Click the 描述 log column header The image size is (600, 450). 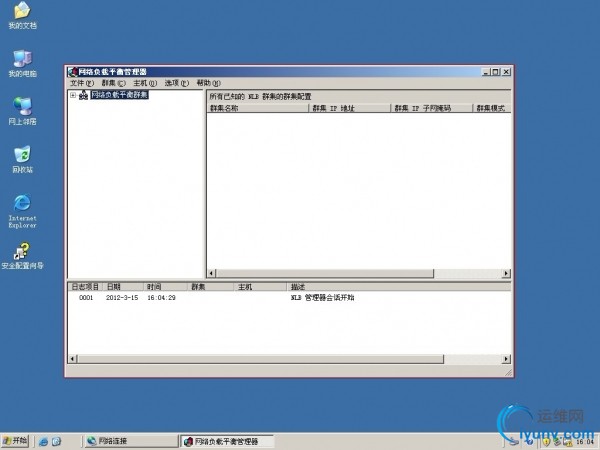coord(399,287)
